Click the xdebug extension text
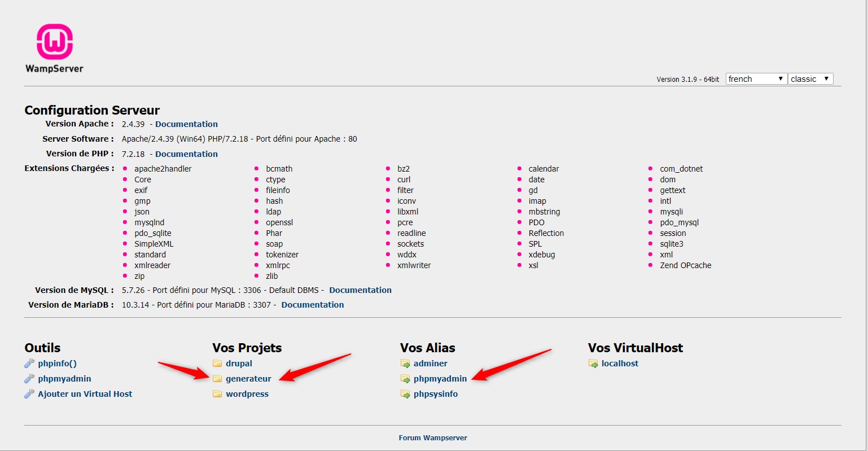Image resolution: width=868 pixels, height=451 pixels. click(x=542, y=255)
